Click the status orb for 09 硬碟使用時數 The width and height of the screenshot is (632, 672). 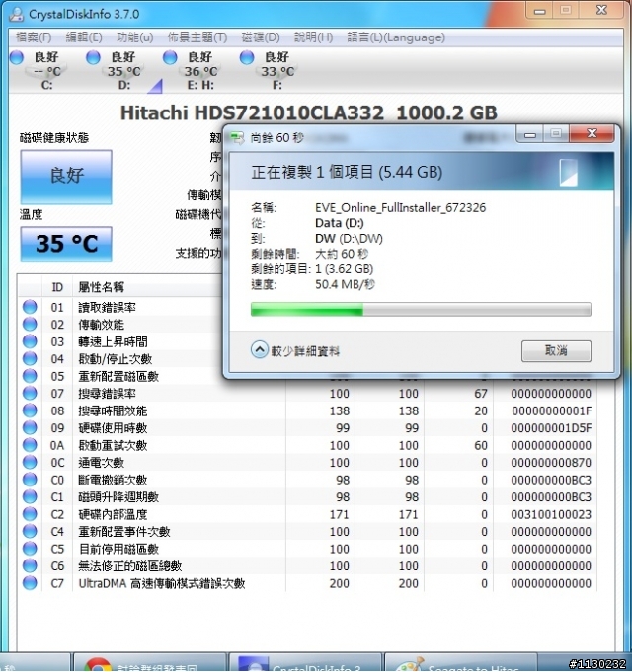click(30, 427)
